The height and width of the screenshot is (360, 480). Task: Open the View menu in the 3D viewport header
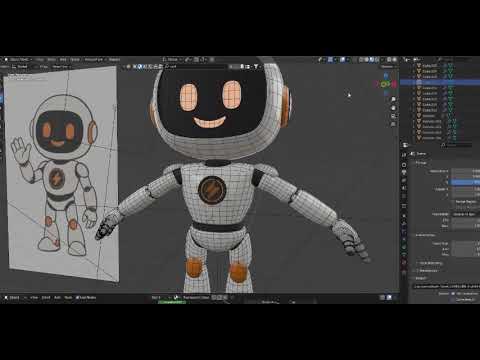[x=40, y=60]
